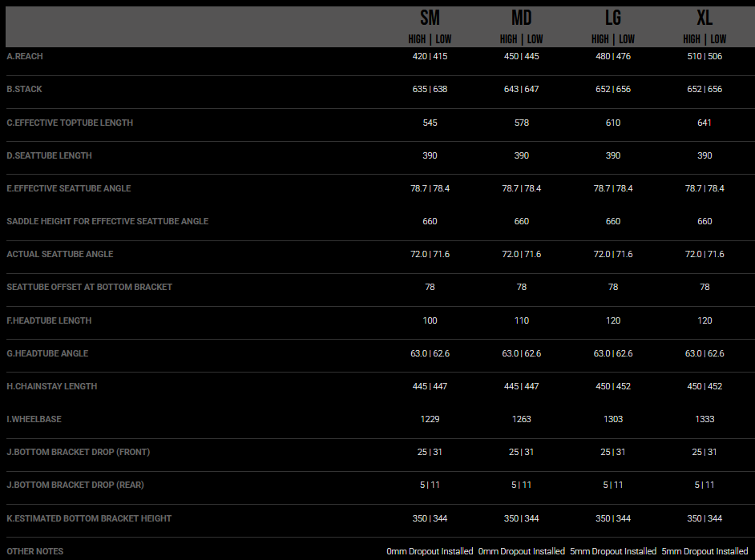Click the G.HEADTUBE ANGLE row label
This screenshot has height=560, width=755.
tap(47, 353)
